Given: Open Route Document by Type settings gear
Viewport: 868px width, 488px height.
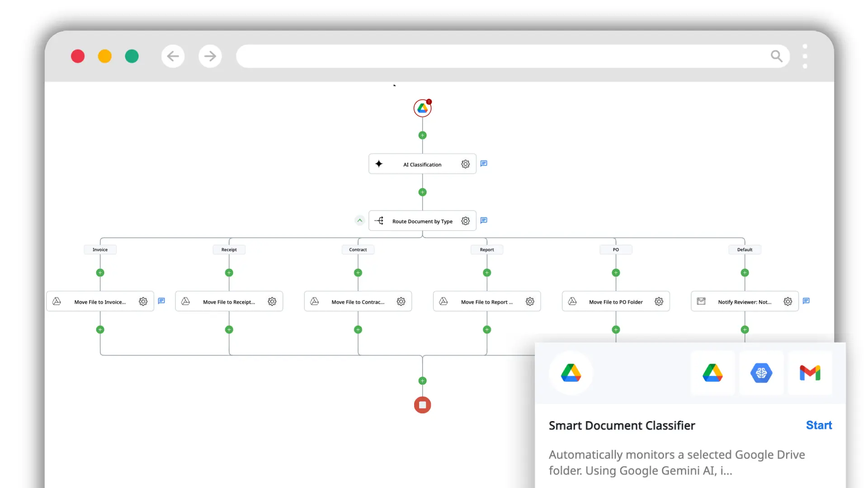Looking at the screenshot, I should click(x=465, y=221).
